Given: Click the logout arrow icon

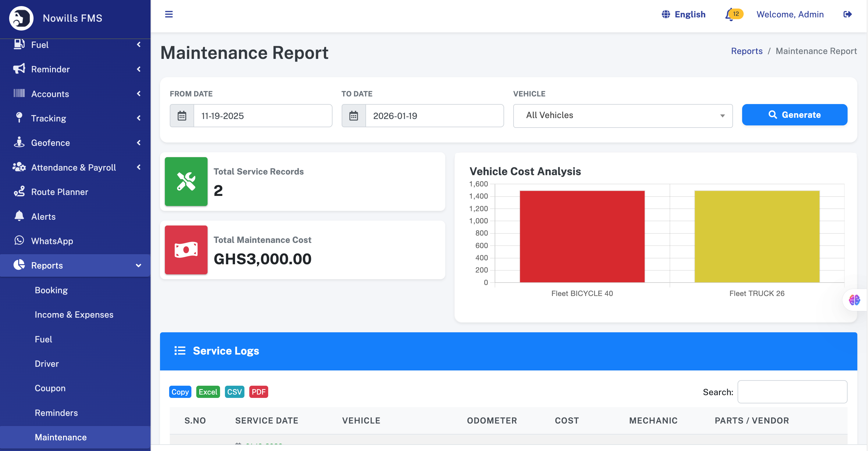Looking at the screenshot, I should click(x=847, y=14).
